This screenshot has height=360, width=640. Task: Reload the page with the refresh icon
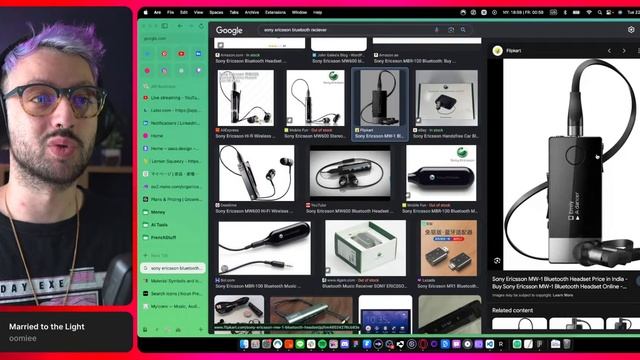pos(201,26)
